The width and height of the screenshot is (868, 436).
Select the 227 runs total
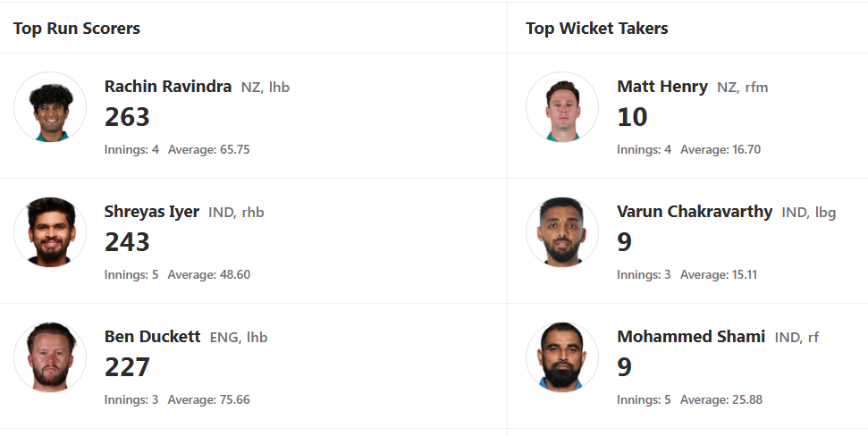(127, 367)
